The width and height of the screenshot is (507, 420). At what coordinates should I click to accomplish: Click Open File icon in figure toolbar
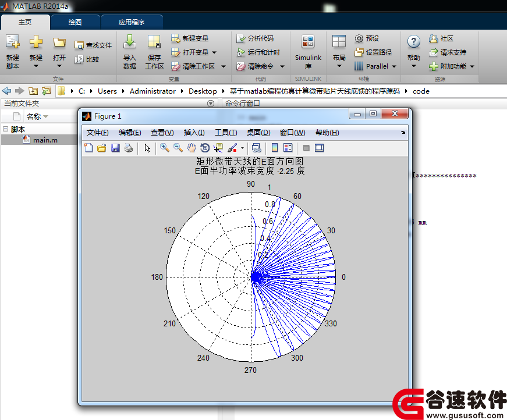point(101,148)
